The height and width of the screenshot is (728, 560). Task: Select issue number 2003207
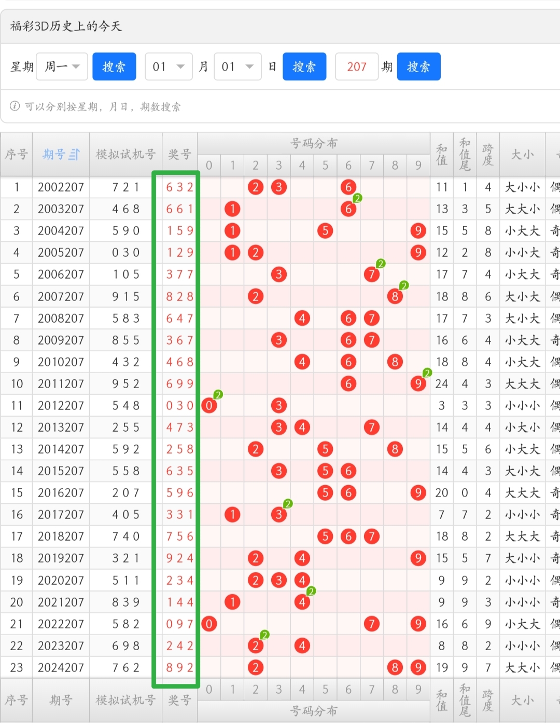pyautogui.click(x=61, y=209)
